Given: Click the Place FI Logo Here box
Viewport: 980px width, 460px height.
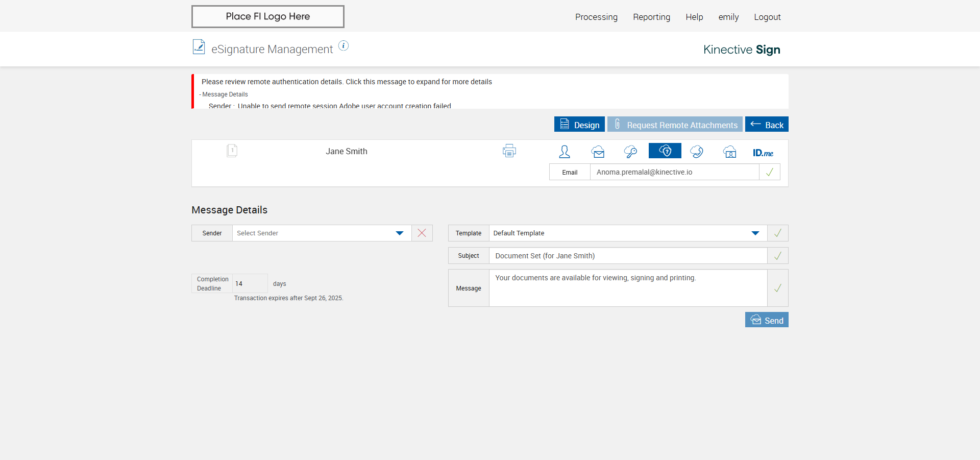Looking at the screenshot, I should tap(268, 16).
